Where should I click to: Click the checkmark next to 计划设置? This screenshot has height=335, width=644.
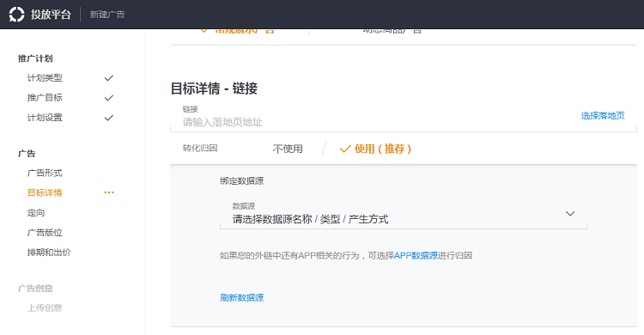pyautogui.click(x=109, y=118)
